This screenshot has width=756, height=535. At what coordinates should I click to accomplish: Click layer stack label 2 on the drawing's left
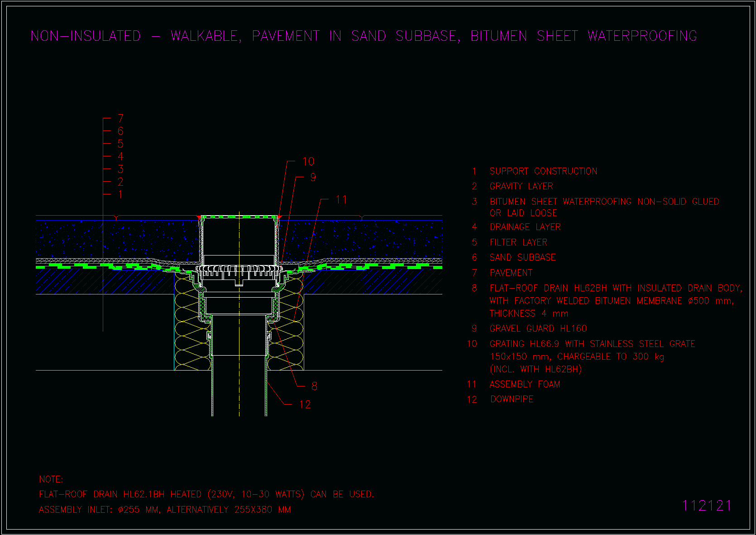coord(120,182)
